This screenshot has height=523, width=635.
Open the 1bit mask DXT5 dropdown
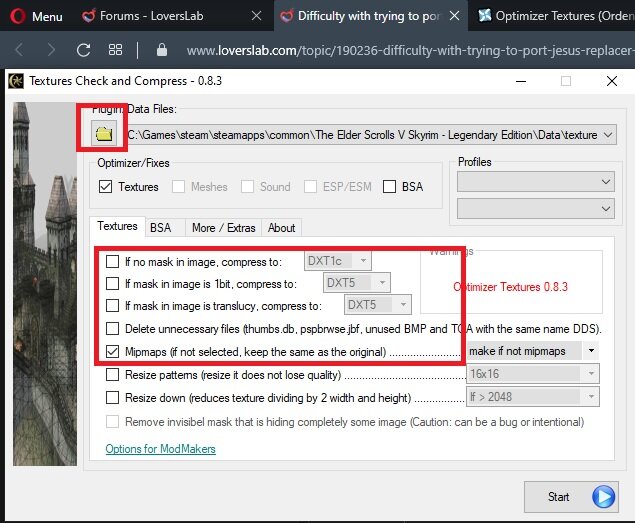coord(357,282)
